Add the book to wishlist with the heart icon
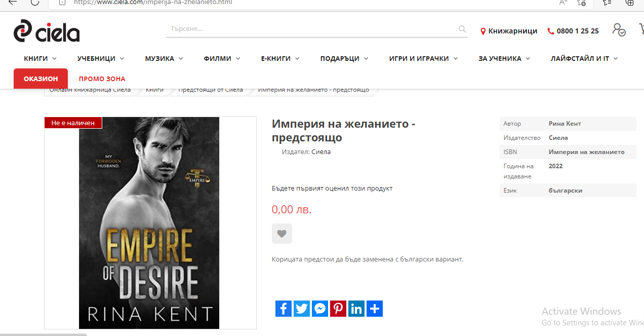The height and width of the screenshot is (336, 644). pos(282,234)
